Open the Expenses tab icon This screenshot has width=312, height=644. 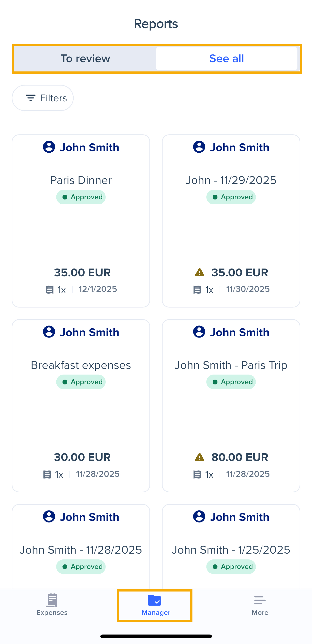tap(52, 600)
